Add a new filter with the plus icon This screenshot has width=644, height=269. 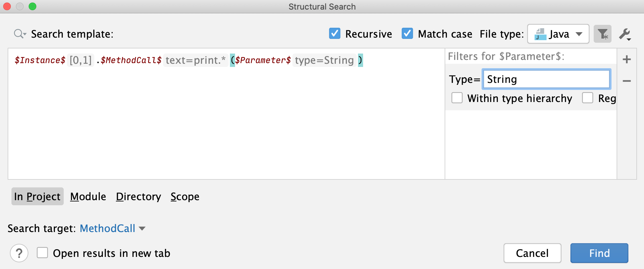(x=627, y=59)
